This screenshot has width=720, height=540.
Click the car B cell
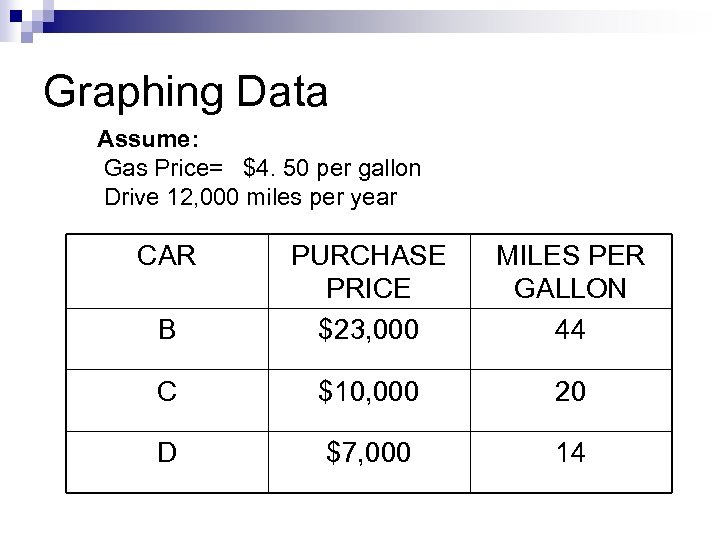tap(166, 327)
